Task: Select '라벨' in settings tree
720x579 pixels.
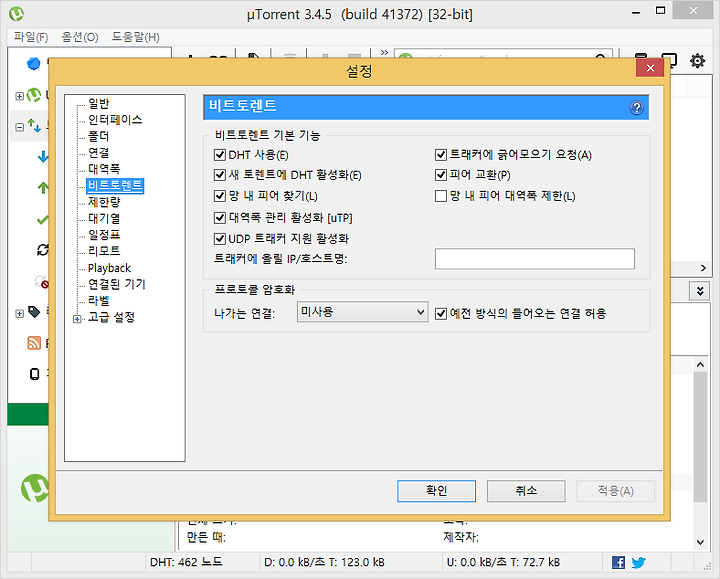Action: (99, 301)
